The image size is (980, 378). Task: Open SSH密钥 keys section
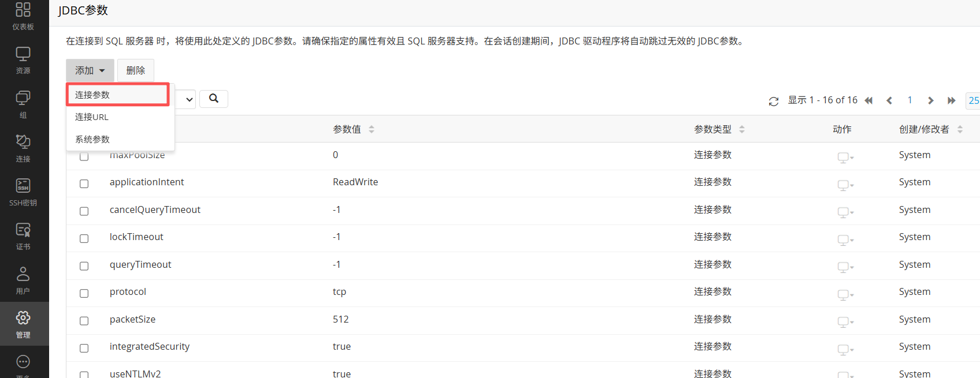(23, 192)
